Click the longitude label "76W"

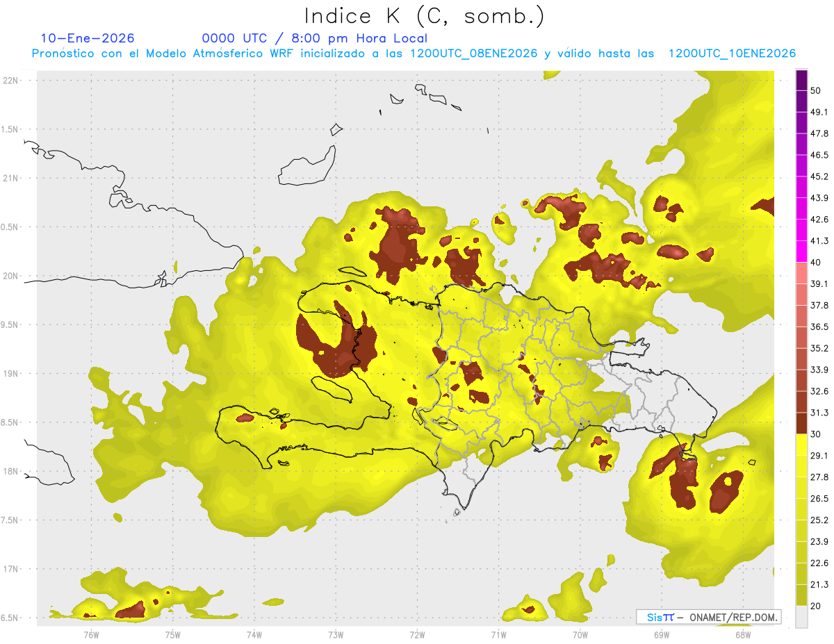coord(91,634)
